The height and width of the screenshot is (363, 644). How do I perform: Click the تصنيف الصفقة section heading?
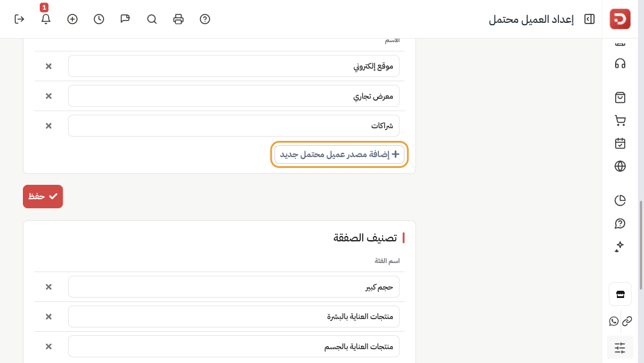coord(365,238)
